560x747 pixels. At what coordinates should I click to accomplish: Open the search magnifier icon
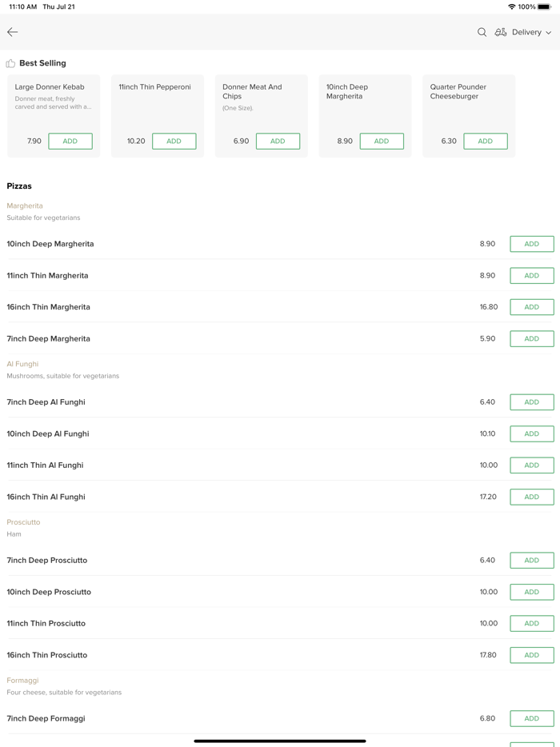click(x=482, y=32)
